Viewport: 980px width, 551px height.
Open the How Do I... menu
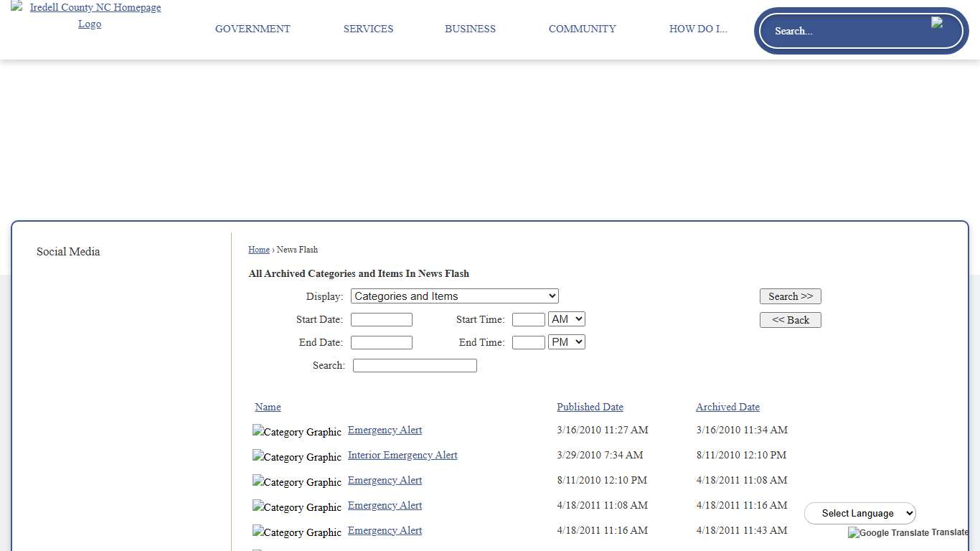coord(697,29)
